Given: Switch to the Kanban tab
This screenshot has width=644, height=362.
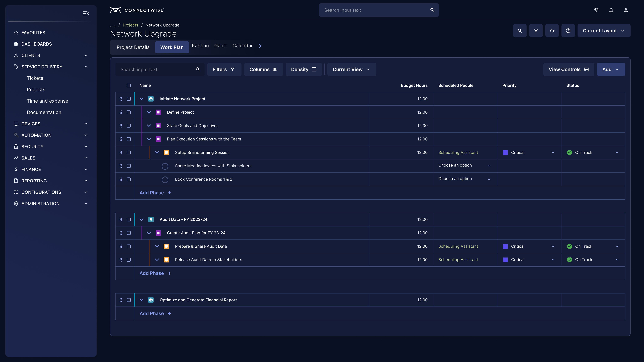Looking at the screenshot, I should tap(200, 46).
